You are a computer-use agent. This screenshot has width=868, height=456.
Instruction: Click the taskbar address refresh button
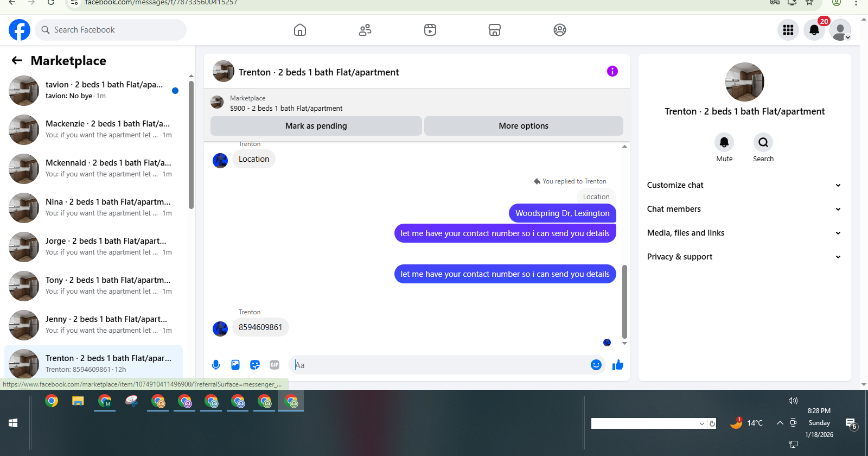pyautogui.click(x=712, y=423)
